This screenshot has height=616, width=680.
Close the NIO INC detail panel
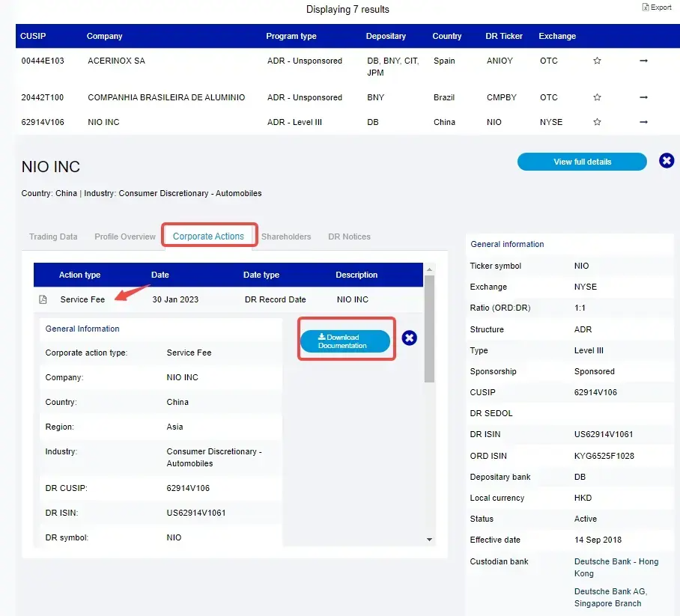666,161
